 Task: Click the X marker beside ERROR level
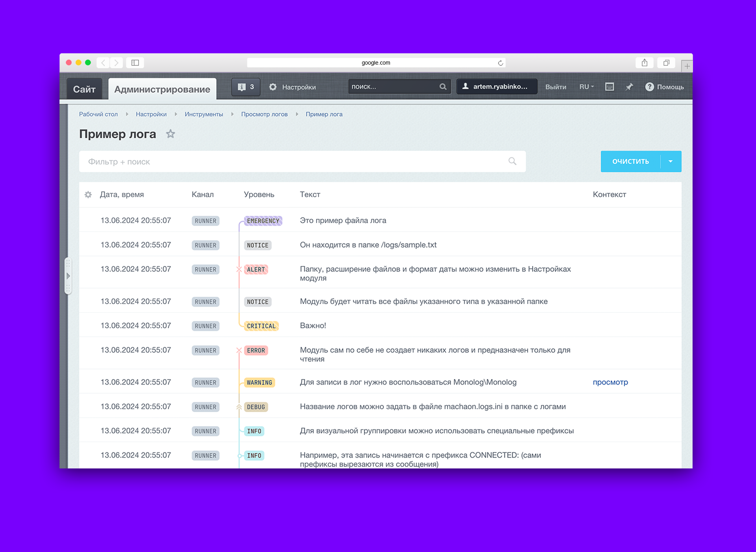pyautogui.click(x=239, y=350)
